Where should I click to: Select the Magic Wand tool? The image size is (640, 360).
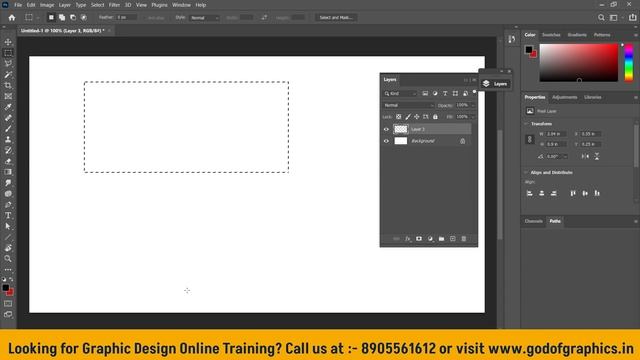pyautogui.click(x=8, y=75)
